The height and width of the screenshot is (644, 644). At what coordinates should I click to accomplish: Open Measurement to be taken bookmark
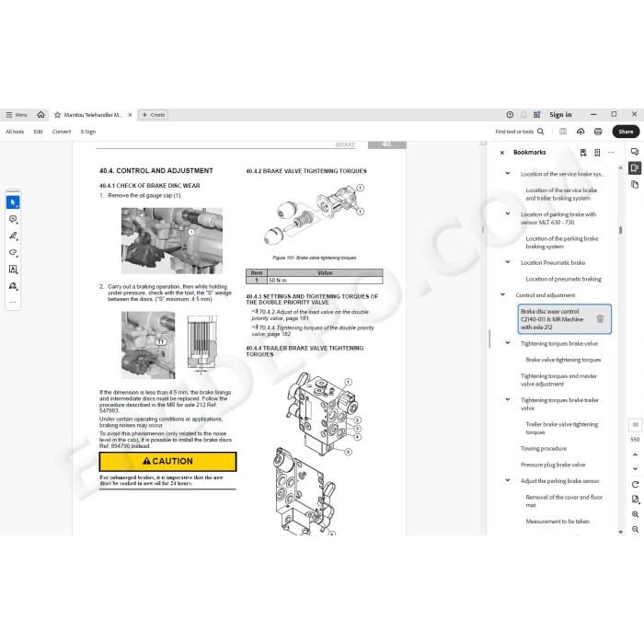558,522
